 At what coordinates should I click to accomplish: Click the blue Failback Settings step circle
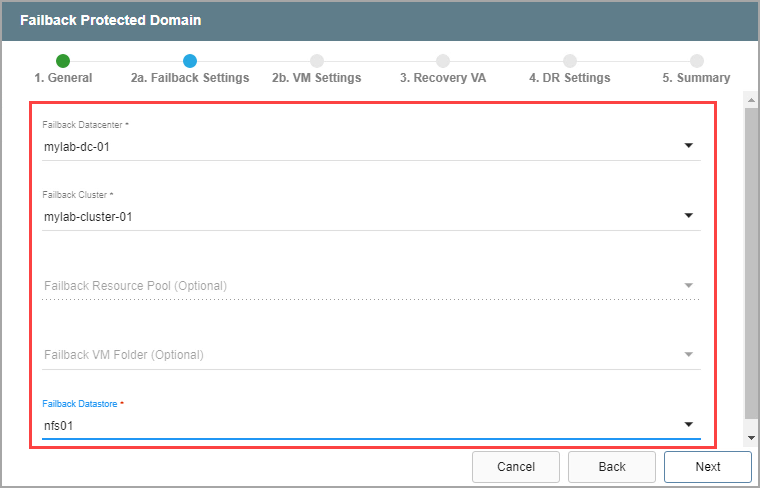click(x=190, y=61)
